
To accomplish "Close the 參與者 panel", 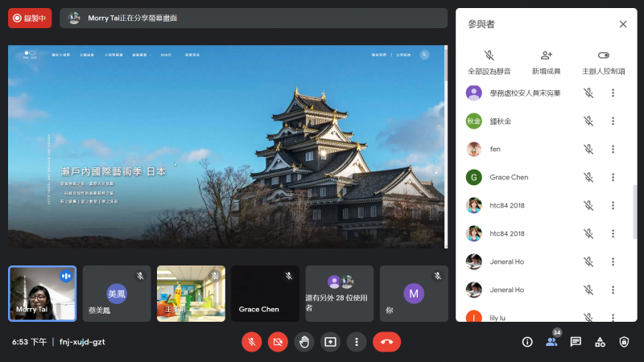I will point(623,24).
